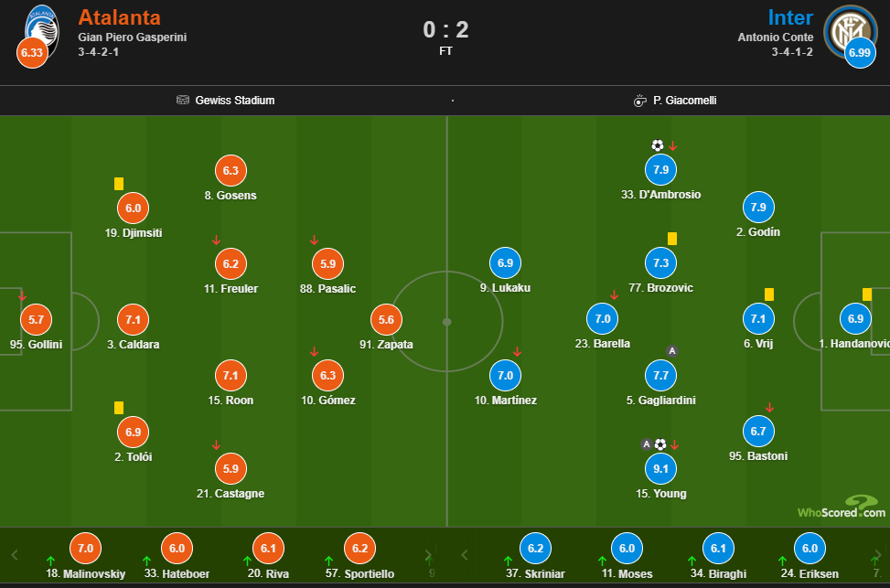Click Handanovic's yellow card icon
Screen dimensions: 890x588
click(x=867, y=294)
